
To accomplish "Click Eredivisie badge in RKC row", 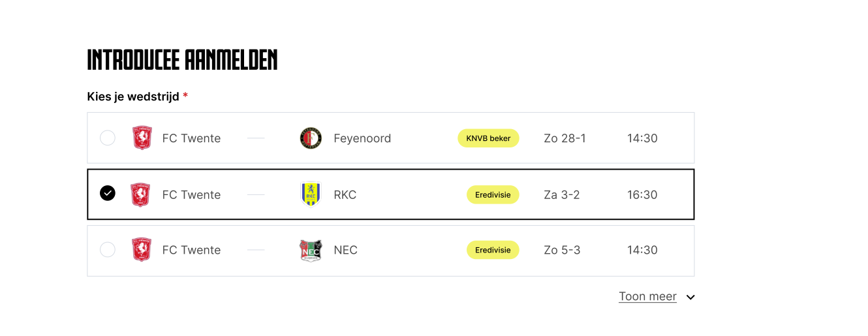I will [493, 194].
